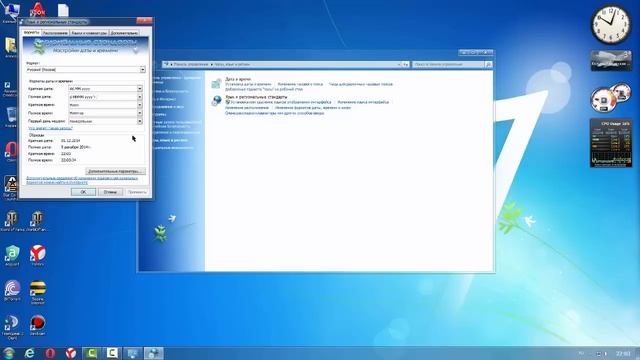The image size is (640, 360).
Task: Click Отмена in the regional settings dialog
Action: click(x=110, y=192)
